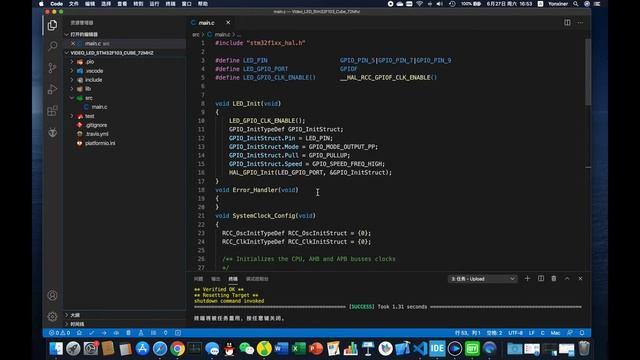Click the main.c breadcrumb segment

click(x=219, y=35)
